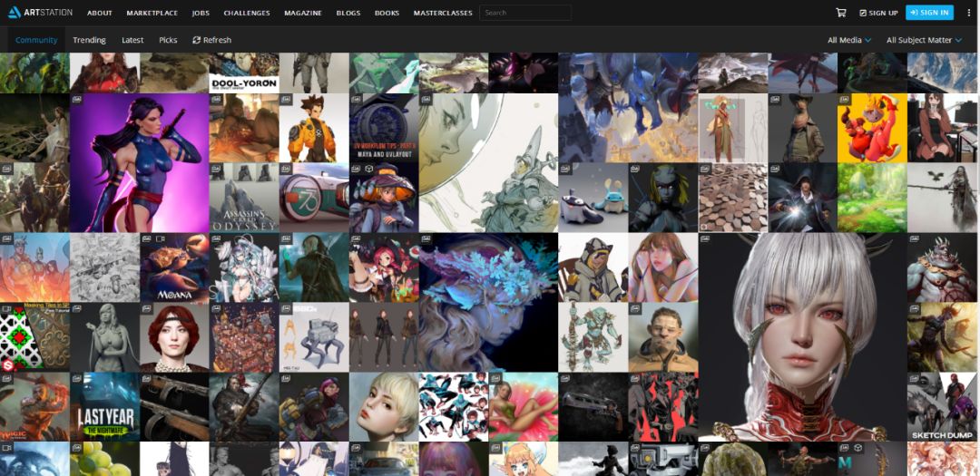980x476 pixels.
Task: Click the Sign Up link
Action: pos(878,13)
